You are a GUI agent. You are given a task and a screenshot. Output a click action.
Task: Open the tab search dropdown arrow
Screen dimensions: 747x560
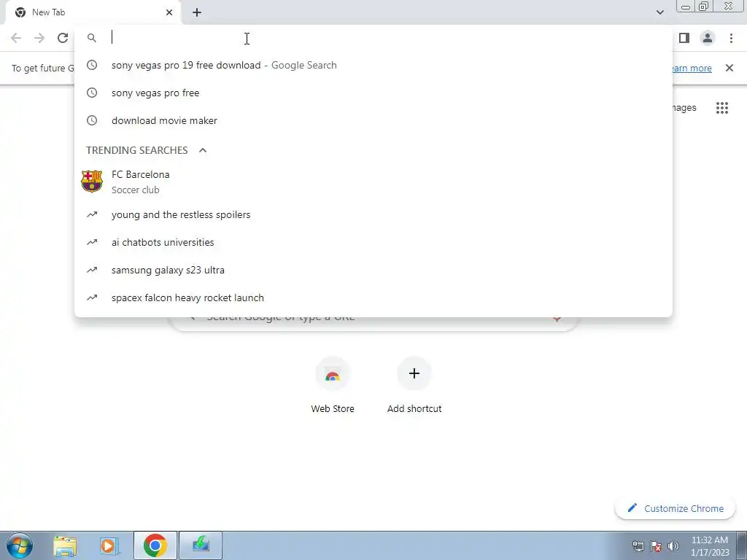click(659, 12)
